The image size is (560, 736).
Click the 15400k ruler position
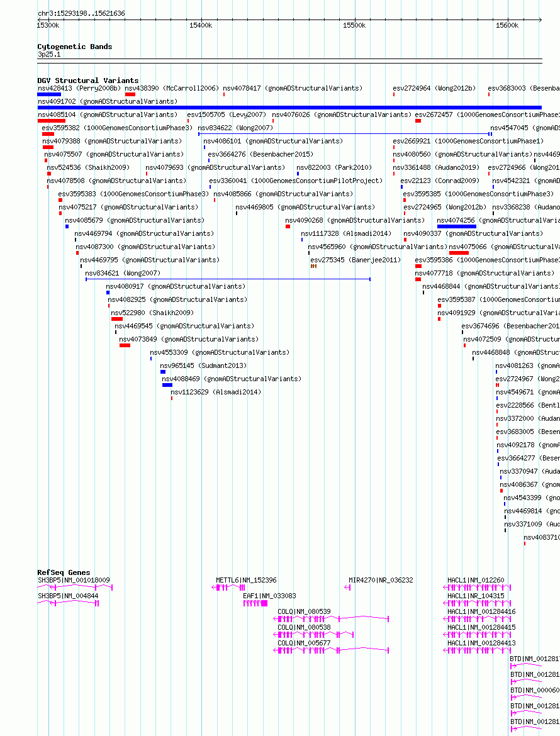tap(201, 25)
